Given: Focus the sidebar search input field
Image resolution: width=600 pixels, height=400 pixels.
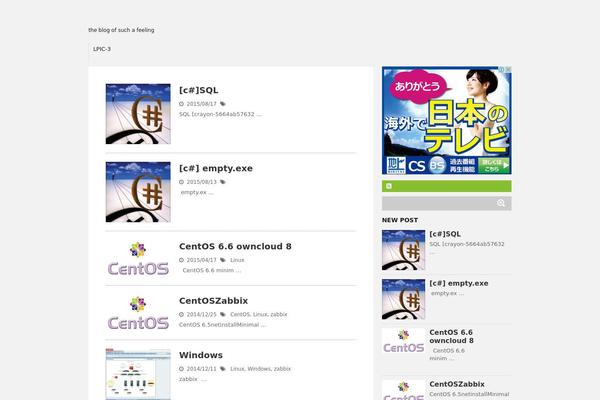Looking at the screenshot, I should tap(438, 203).
